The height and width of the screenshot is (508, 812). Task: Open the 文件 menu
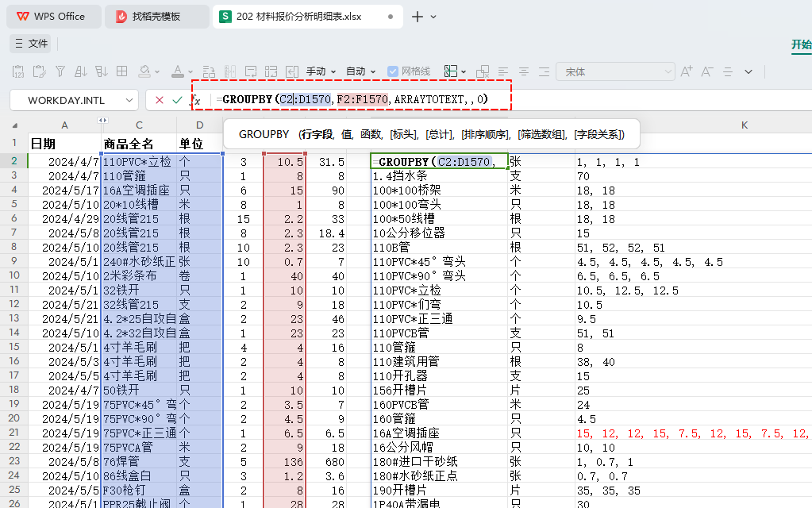click(x=30, y=44)
